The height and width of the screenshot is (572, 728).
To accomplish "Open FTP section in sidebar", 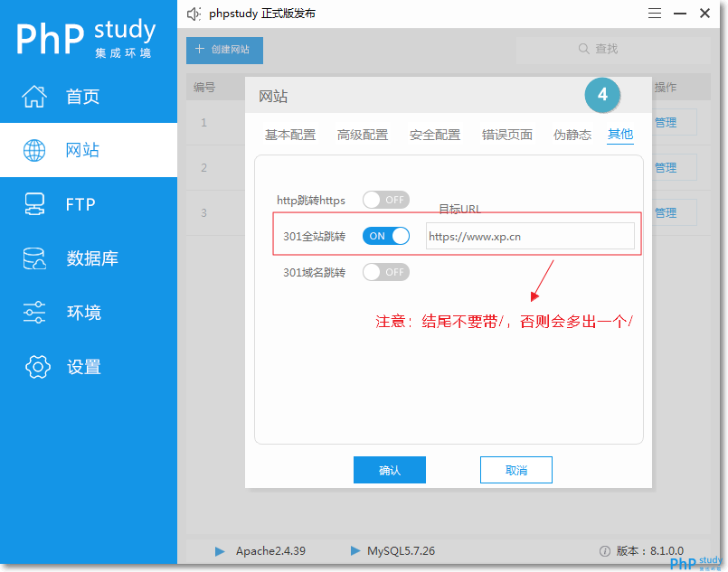I will [x=89, y=204].
